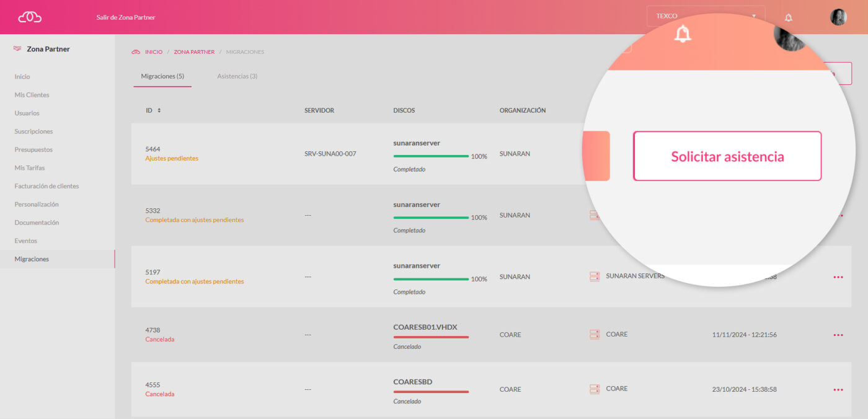Click the red cancelled bar under COARESBD
Screen dimensions: 868x419
(431, 392)
